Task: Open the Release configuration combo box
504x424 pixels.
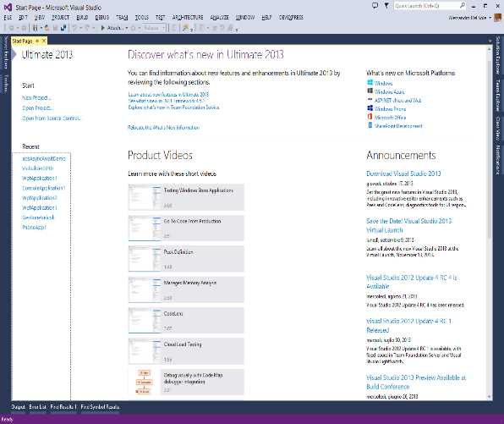Action: click(154, 28)
